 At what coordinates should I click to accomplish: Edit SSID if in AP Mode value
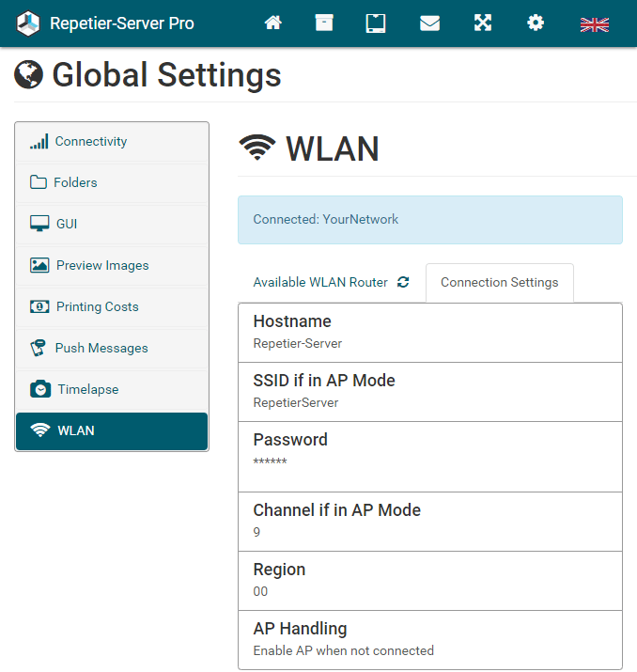430,392
